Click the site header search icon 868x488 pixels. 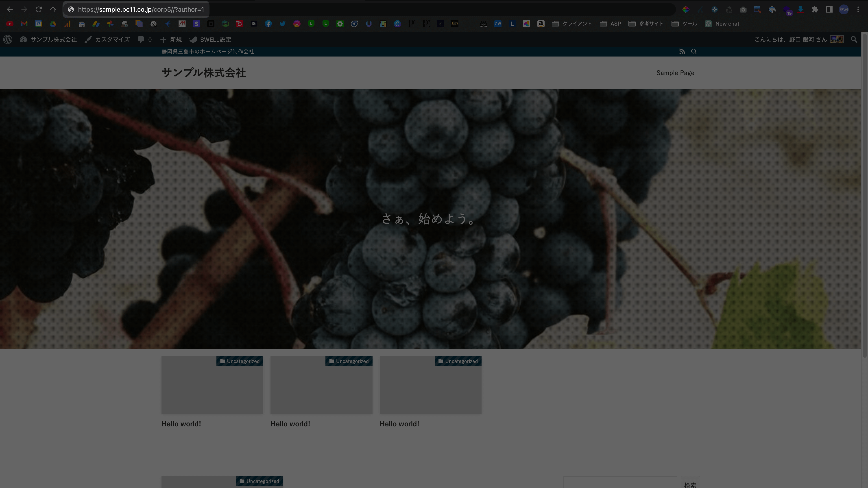point(694,52)
